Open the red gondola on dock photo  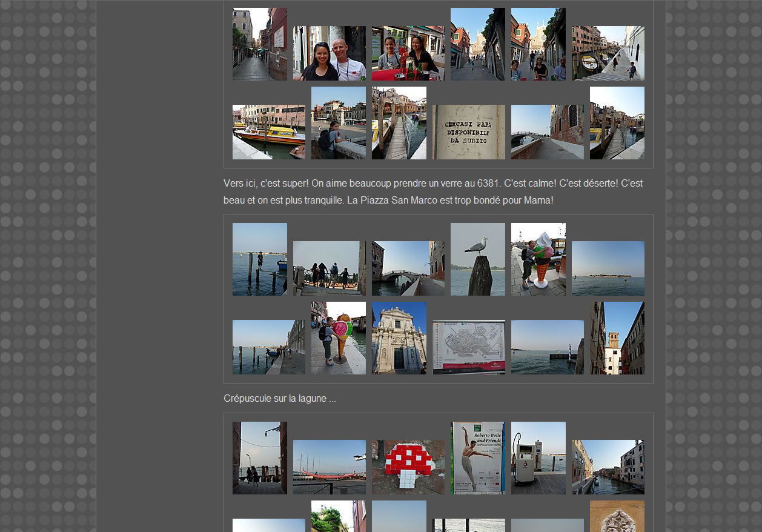click(x=329, y=467)
